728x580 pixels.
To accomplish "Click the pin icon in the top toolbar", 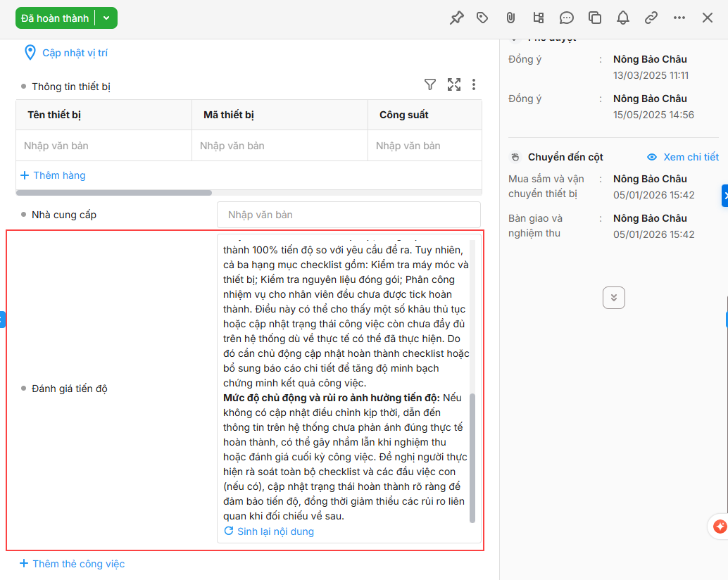I will coord(457,18).
